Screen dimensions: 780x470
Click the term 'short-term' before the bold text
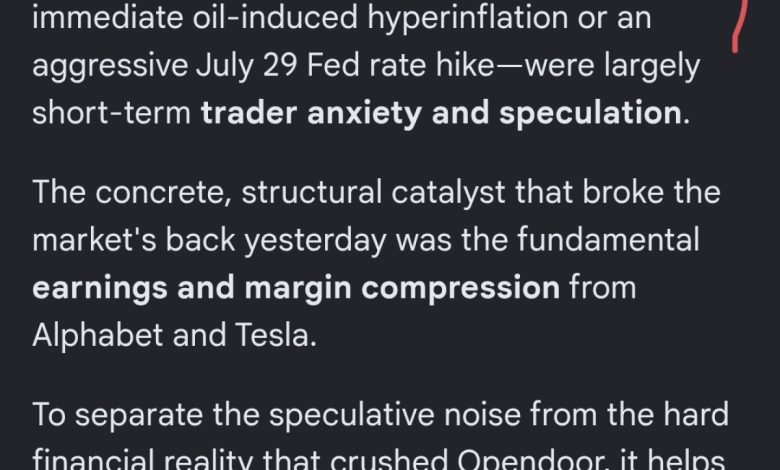point(111,113)
